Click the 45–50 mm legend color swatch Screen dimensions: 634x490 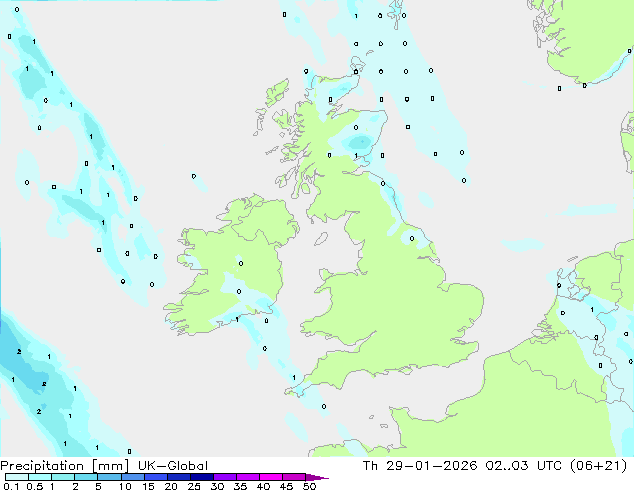pos(294,477)
